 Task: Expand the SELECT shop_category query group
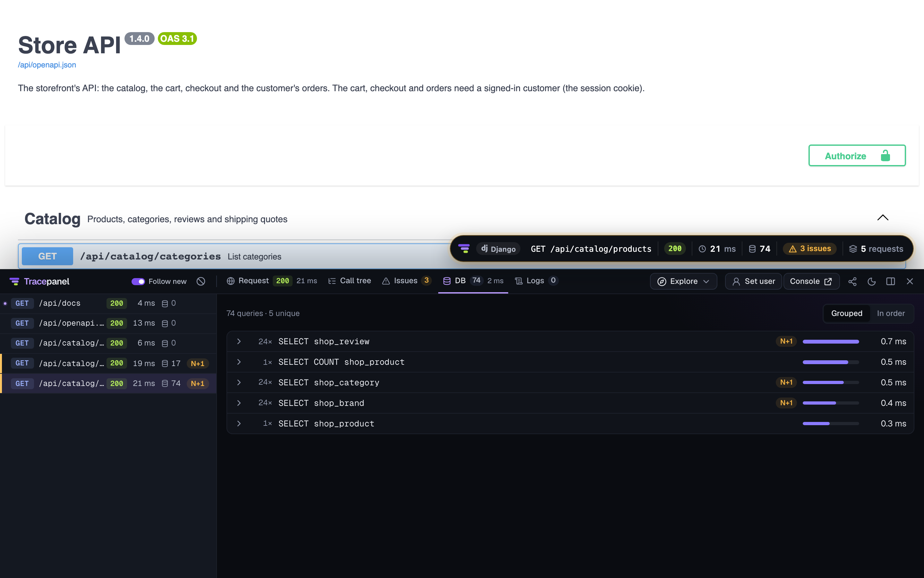tap(239, 382)
